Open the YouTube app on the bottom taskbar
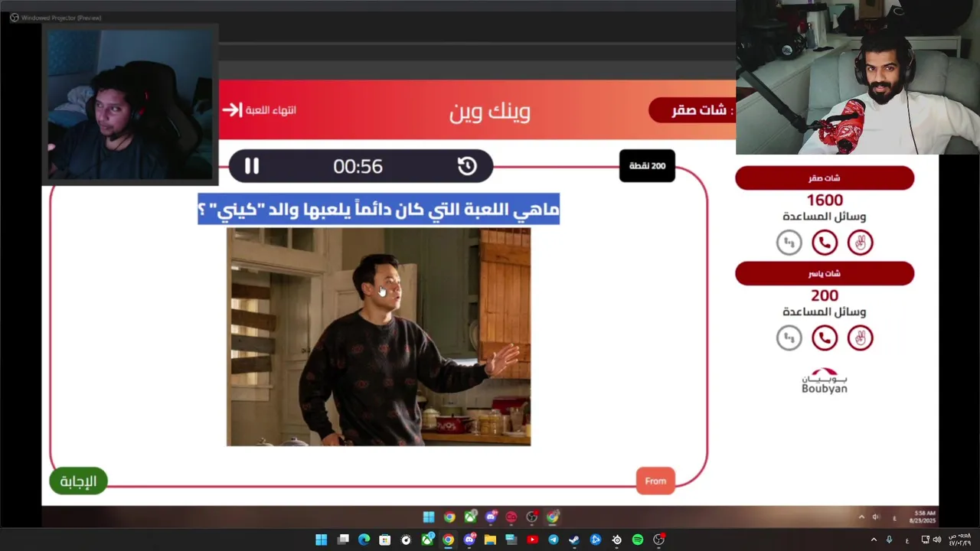Screen dimensions: 980x551 click(x=532, y=540)
